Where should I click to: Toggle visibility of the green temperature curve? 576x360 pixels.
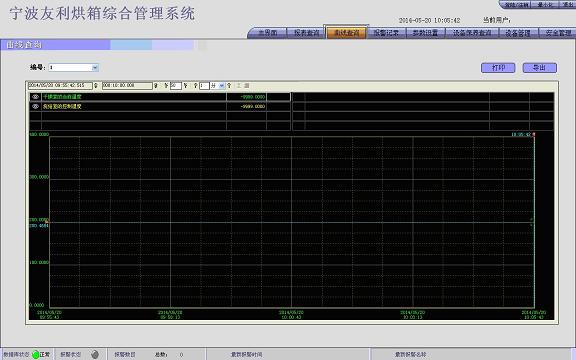[x=35, y=97]
